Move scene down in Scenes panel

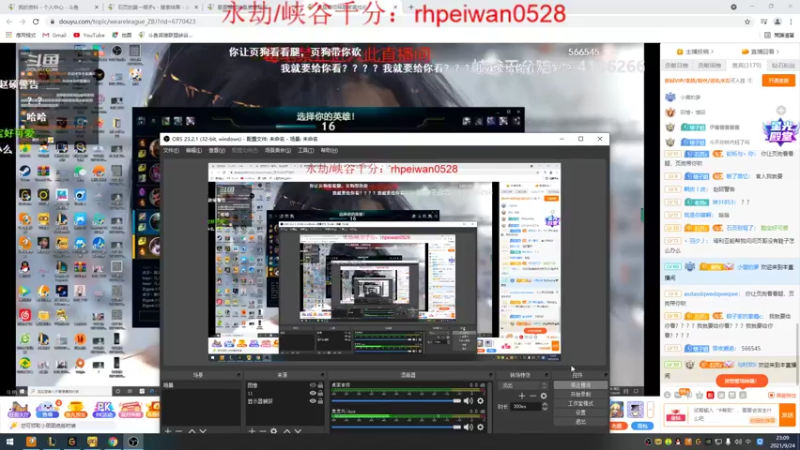point(203,431)
